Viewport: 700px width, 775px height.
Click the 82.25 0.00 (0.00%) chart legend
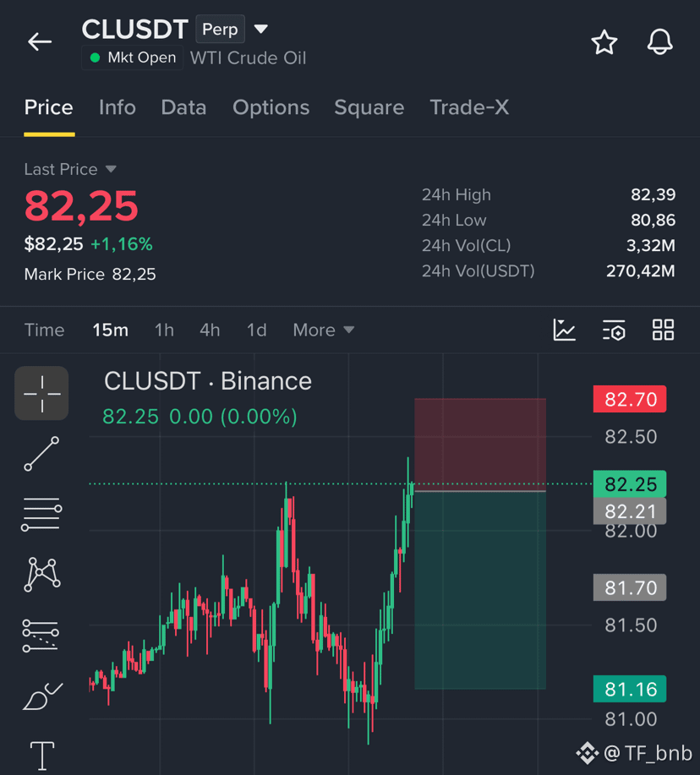(x=200, y=416)
